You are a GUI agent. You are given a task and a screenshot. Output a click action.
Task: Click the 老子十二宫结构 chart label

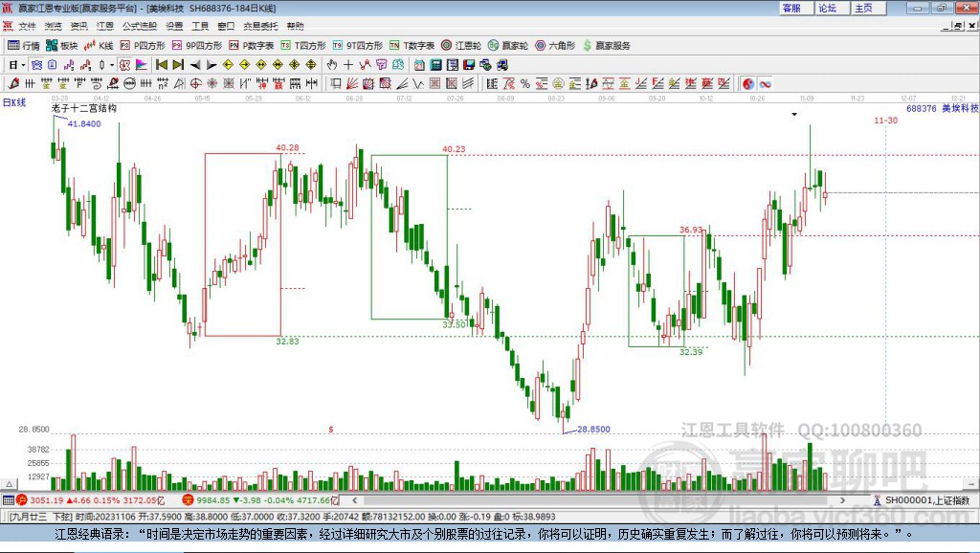(x=84, y=108)
